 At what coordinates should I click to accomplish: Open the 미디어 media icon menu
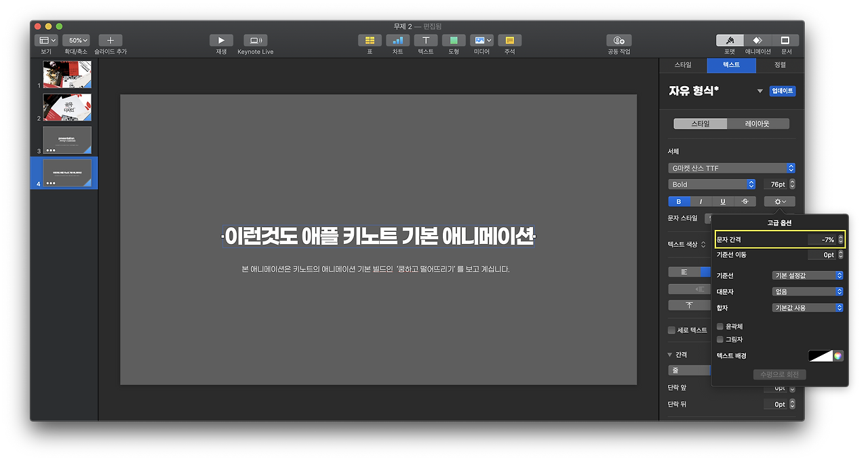(481, 41)
